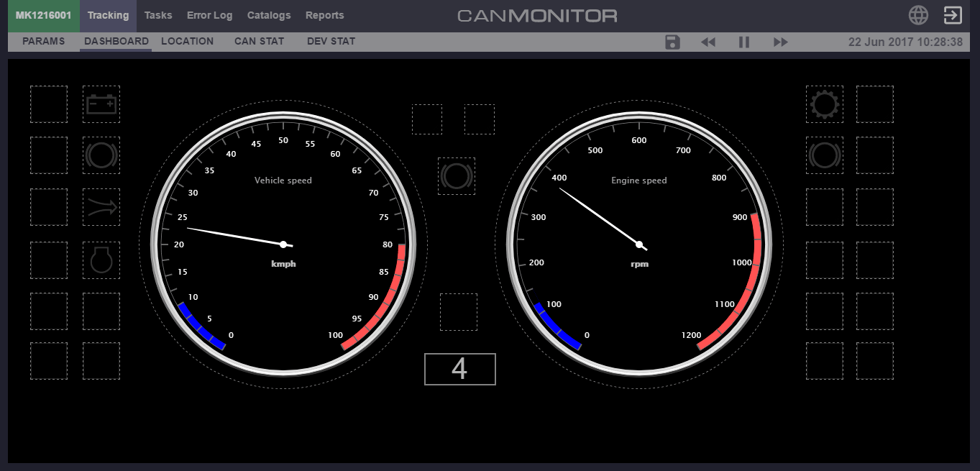This screenshot has height=471, width=980.
Task: Open the Tasks menu
Action: tap(158, 15)
